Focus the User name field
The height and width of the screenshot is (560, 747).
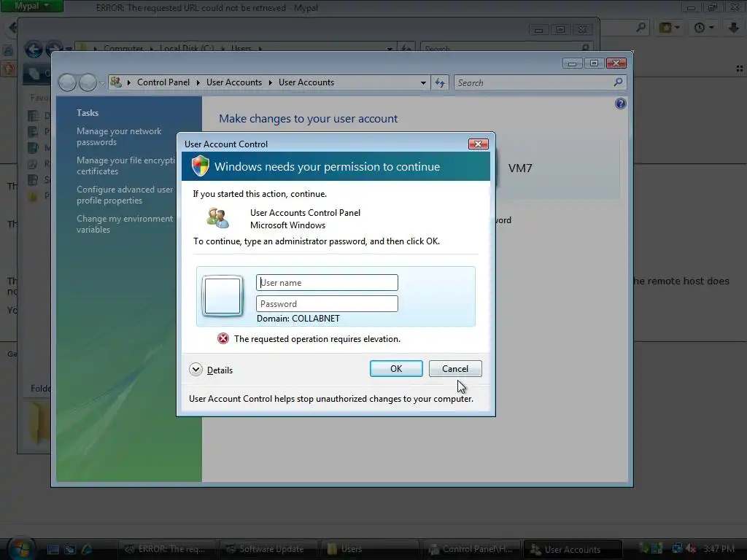coord(327,282)
